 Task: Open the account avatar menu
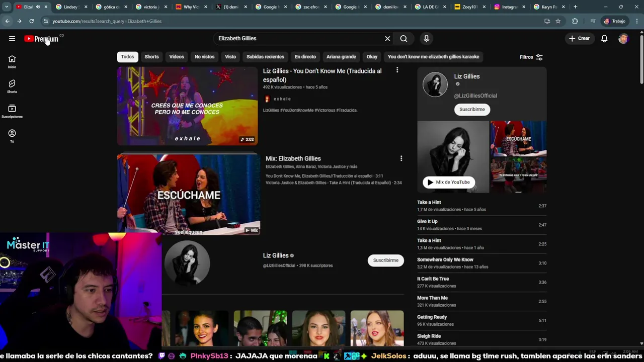tap(623, 39)
